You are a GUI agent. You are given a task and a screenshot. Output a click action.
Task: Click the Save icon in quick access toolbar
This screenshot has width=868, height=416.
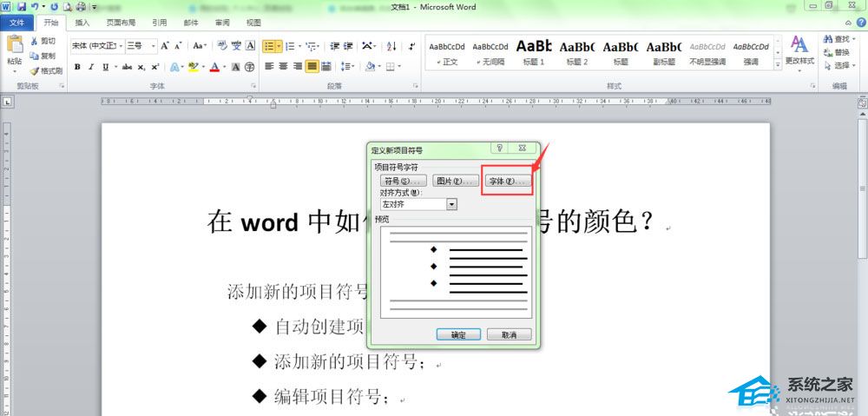tap(22, 7)
